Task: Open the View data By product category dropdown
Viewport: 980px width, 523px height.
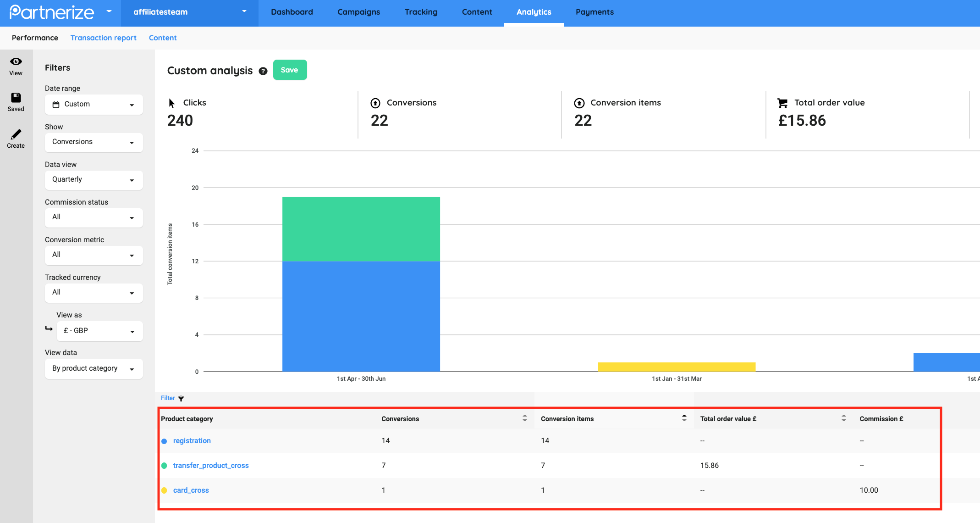Action: (x=94, y=369)
